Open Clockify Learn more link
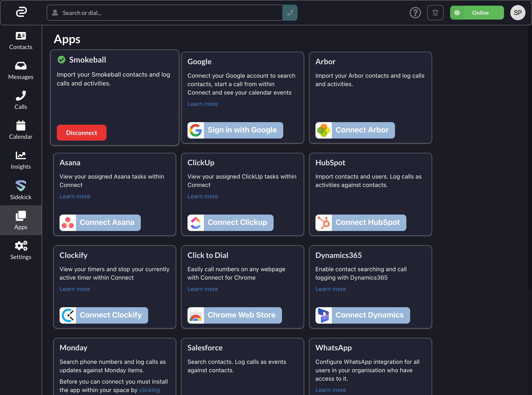This screenshot has width=532, height=395. coord(75,289)
